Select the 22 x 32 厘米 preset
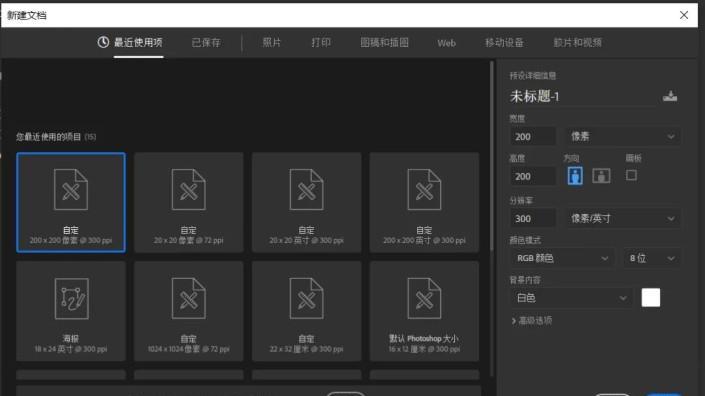Screen dimensions: 705x396 click(307, 311)
